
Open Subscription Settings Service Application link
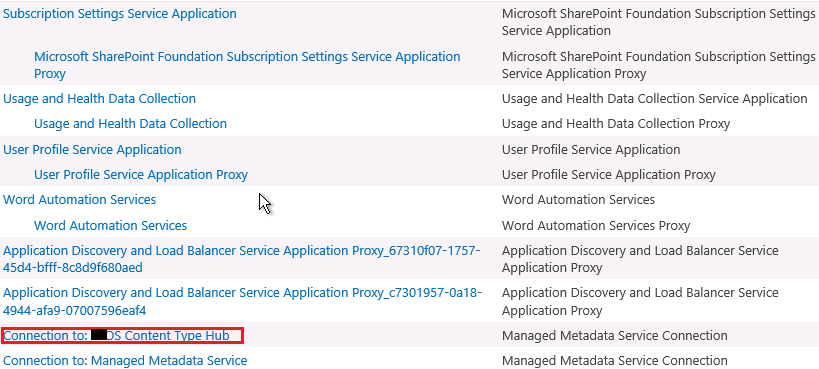[x=120, y=14]
